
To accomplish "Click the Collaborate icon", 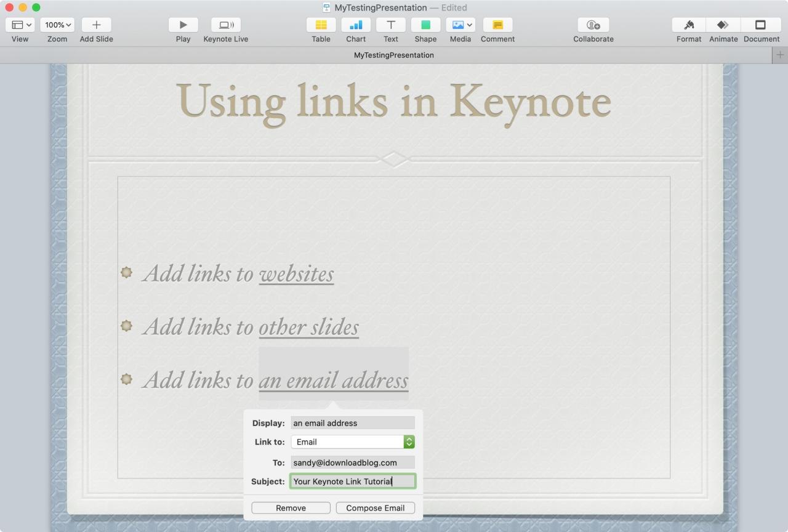I will pos(593,25).
